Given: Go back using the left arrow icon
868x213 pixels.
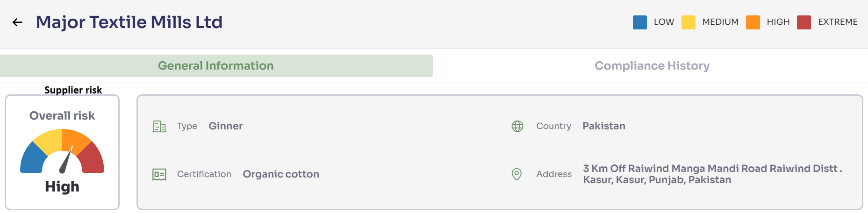Looking at the screenshot, I should click(x=17, y=22).
